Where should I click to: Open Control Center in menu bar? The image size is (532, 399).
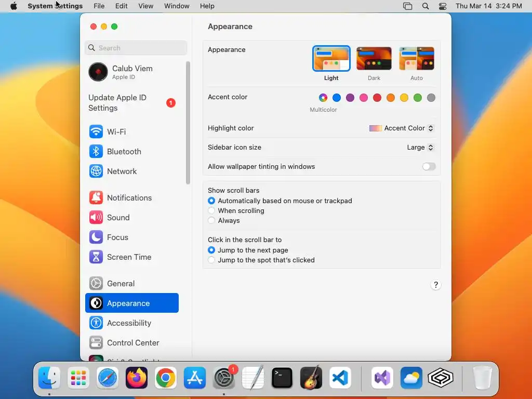[443, 6]
